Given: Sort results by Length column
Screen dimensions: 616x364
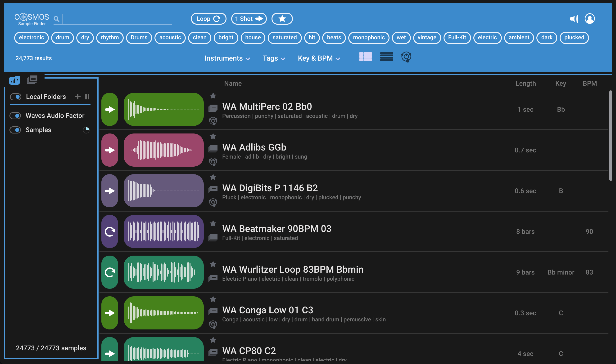Looking at the screenshot, I should coord(525,83).
